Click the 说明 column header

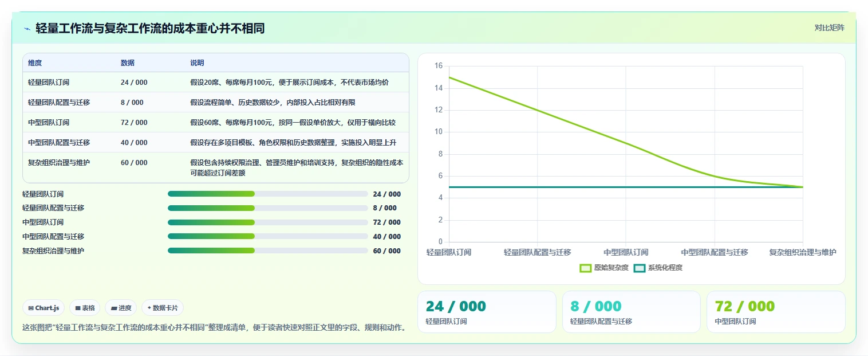coord(197,63)
